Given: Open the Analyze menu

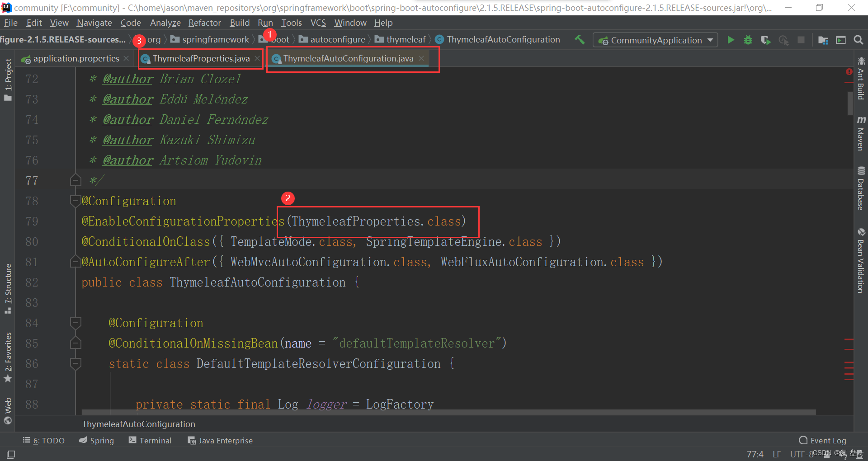Looking at the screenshot, I should [x=165, y=23].
